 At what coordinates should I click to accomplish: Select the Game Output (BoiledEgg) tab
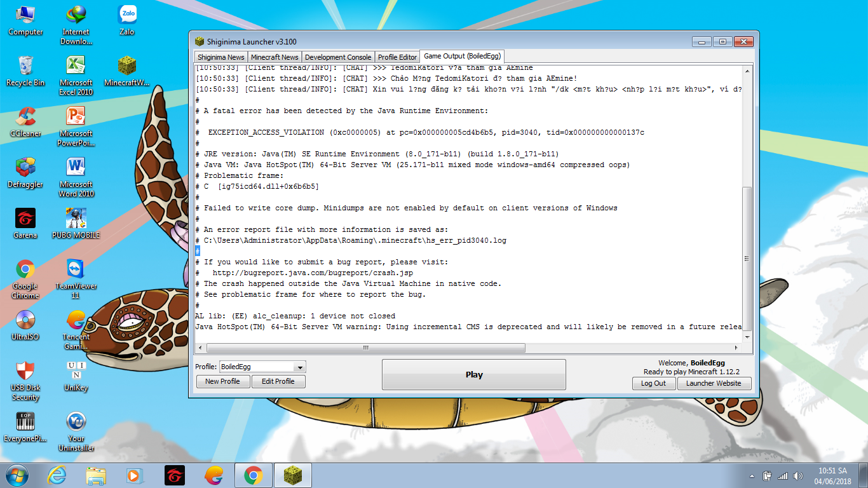click(463, 56)
